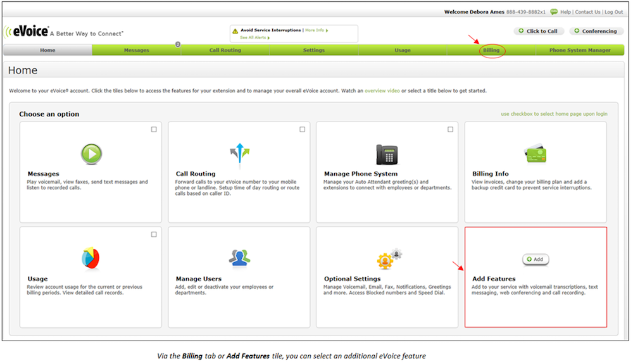
Task: Click the Welcome Debora Ames text
Action: pos(474,12)
